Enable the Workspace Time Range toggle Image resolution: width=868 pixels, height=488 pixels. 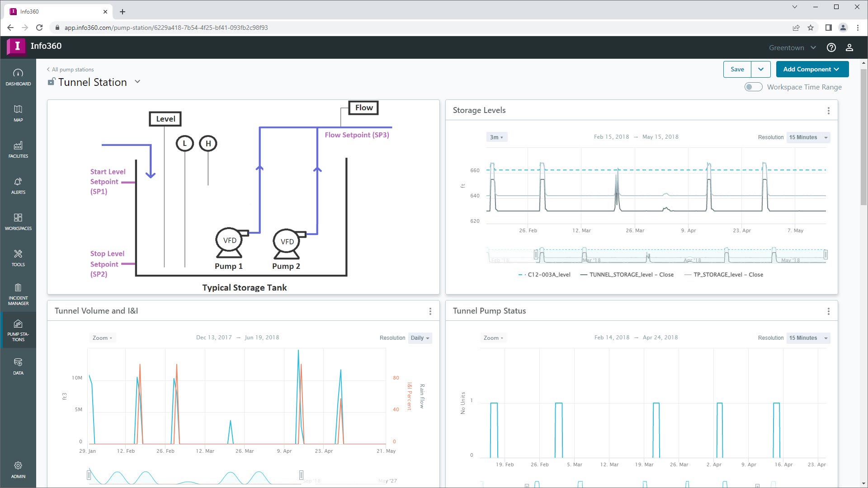(x=753, y=87)
